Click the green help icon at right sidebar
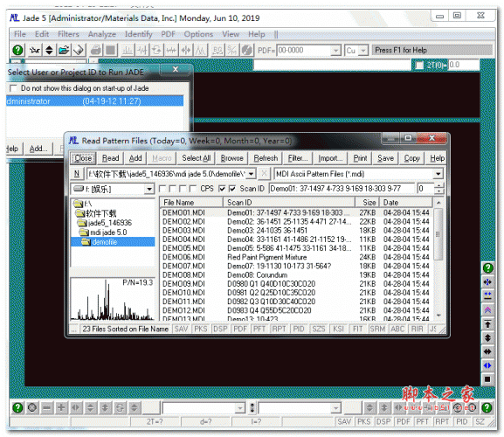 pos(488,267)
